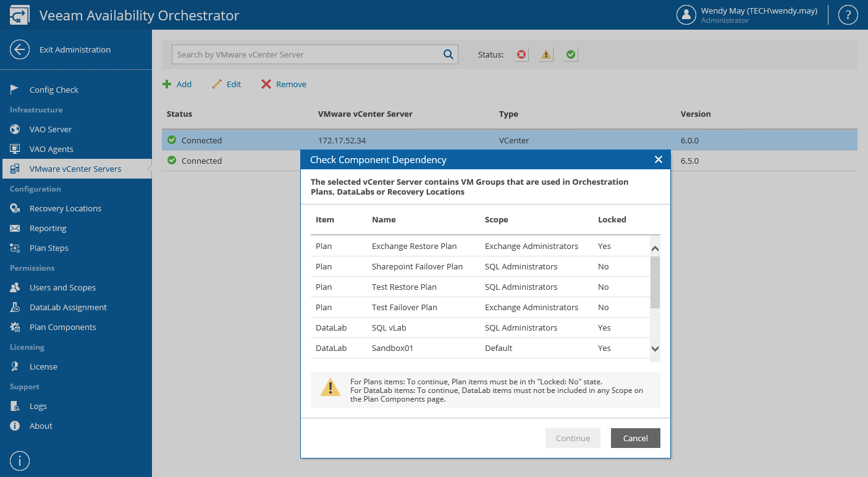Select VMware vCenter Servers menu item
This screenshot has width=868, height=477.
point(76,169)
